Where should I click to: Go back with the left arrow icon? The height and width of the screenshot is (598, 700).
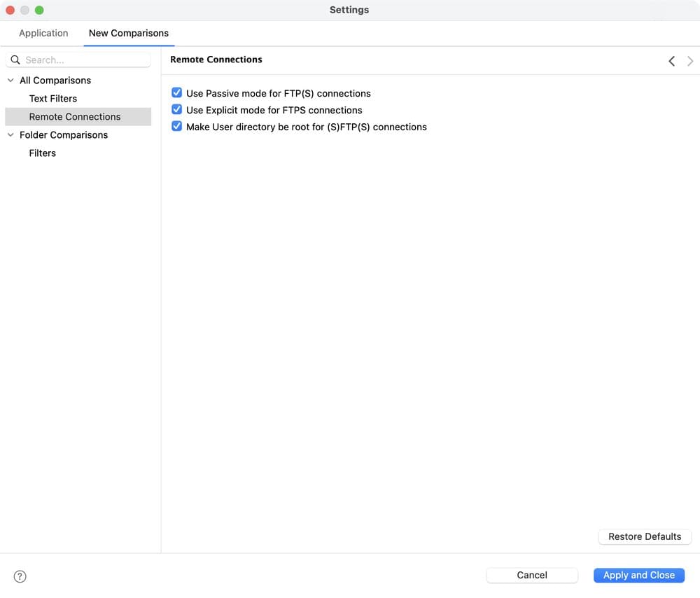tap(671, 61)
